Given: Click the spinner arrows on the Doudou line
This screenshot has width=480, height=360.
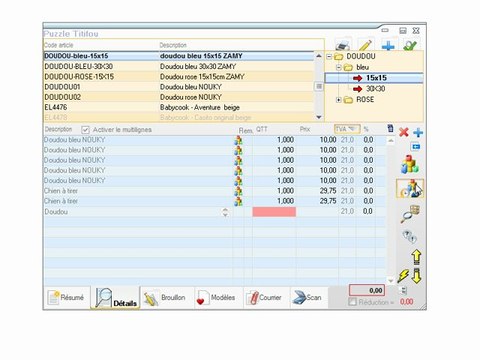Looking at the screenshot, I should pos(225,212).
